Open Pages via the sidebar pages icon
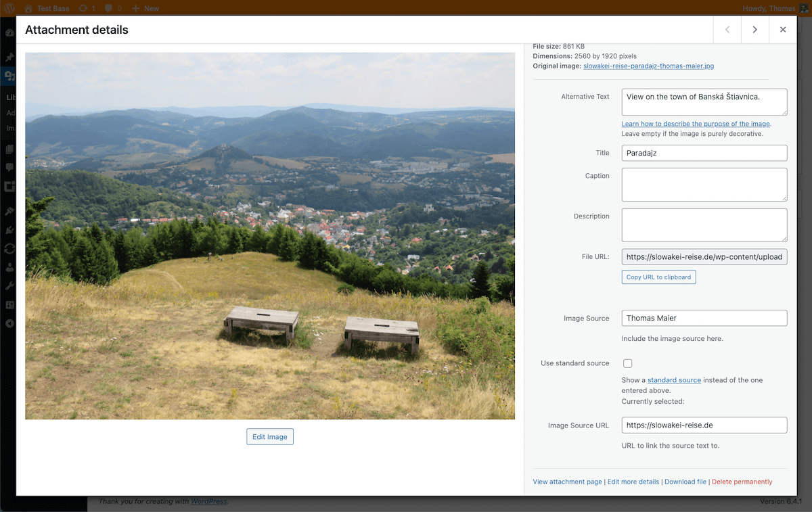Image resolution: width=812 pixels, height=512 pixels. click(9, 149)
